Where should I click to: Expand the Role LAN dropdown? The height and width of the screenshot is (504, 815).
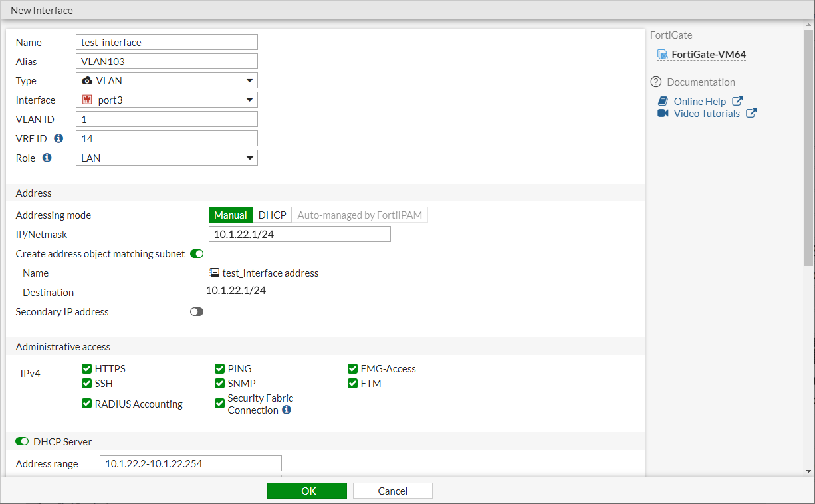[167, 158]
